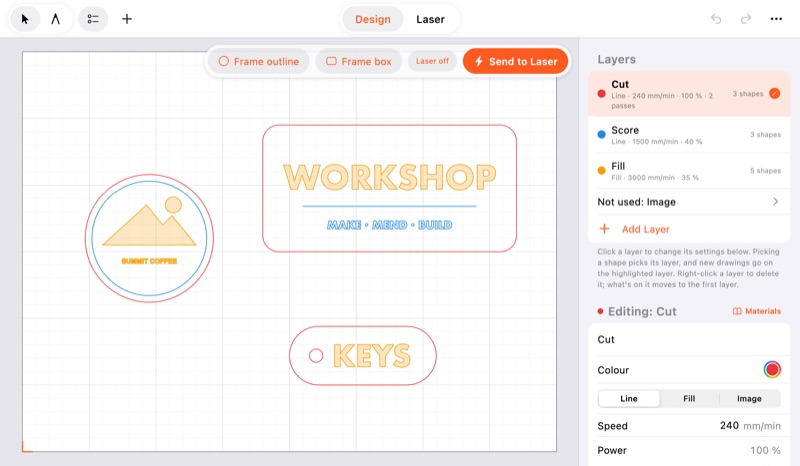Click the Cut layer name field
Viewport: 800px width, 466px height.
coord(689,339)
